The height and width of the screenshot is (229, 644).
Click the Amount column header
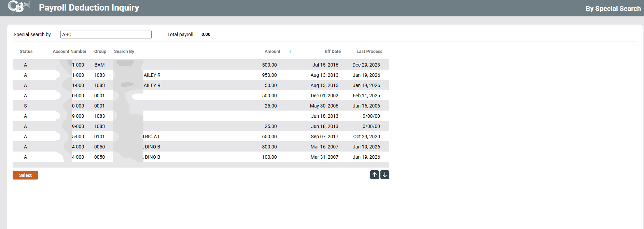click(x=272, y=52)
